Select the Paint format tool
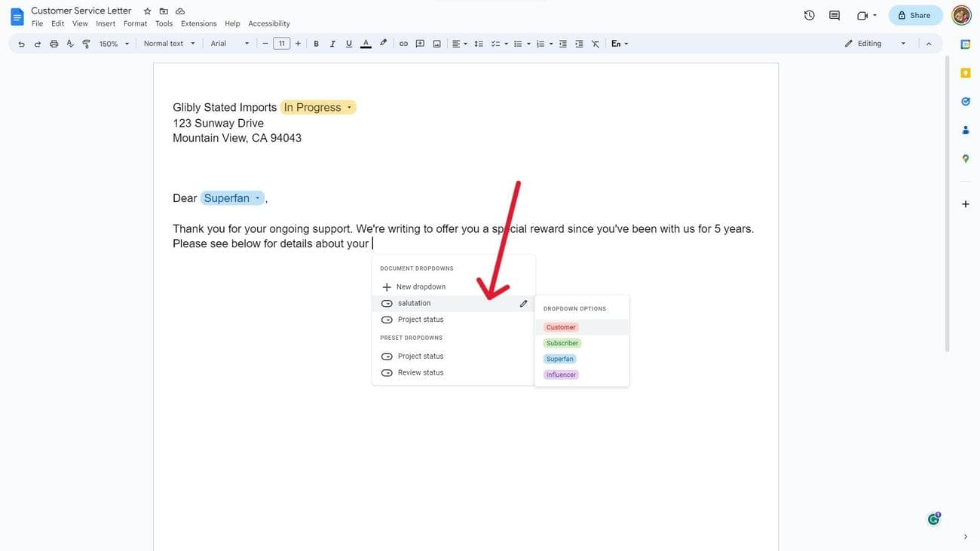Screen dimensions: 980x551 [x=86, y=44]
